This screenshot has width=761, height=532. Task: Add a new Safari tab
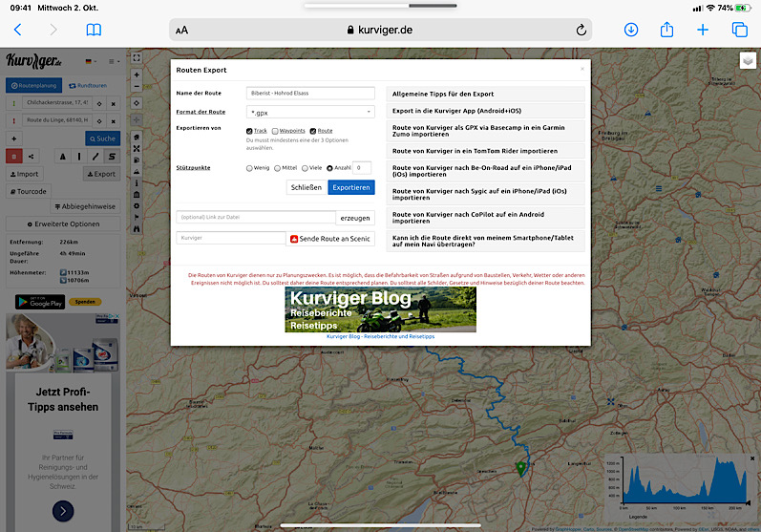point(702,31)
